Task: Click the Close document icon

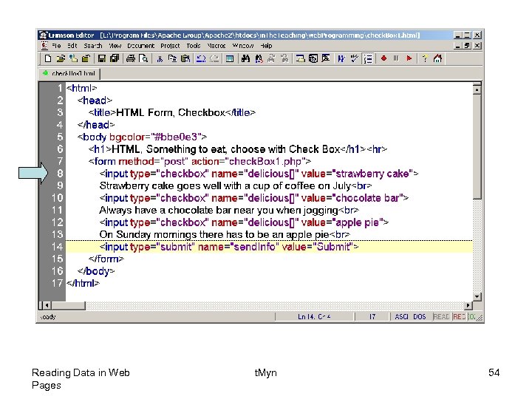Action: (86, 58)
